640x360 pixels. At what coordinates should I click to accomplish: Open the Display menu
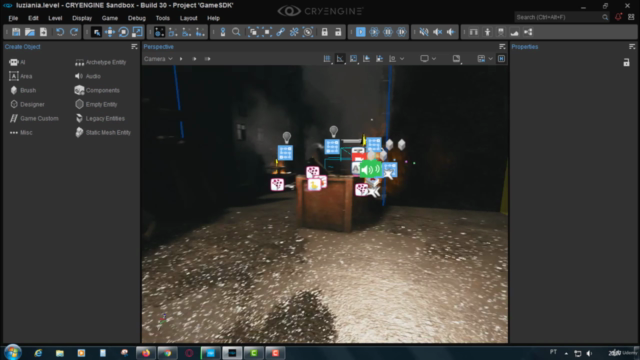point(82,18)
